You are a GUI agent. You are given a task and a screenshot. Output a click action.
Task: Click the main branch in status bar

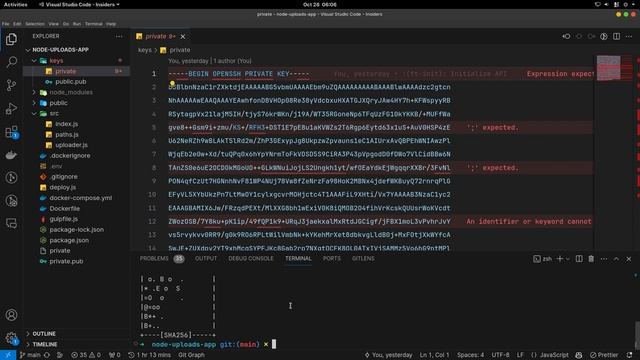(x=31, y=355)
